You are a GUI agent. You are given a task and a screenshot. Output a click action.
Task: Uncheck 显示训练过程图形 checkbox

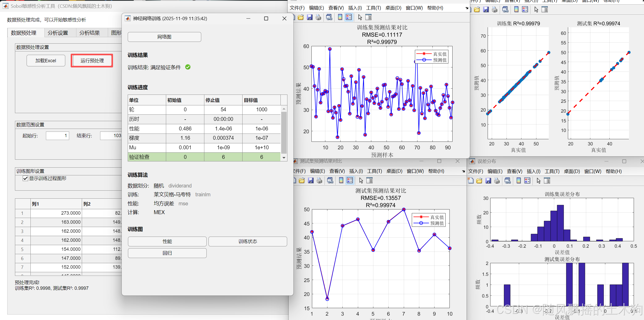(25, 178)
